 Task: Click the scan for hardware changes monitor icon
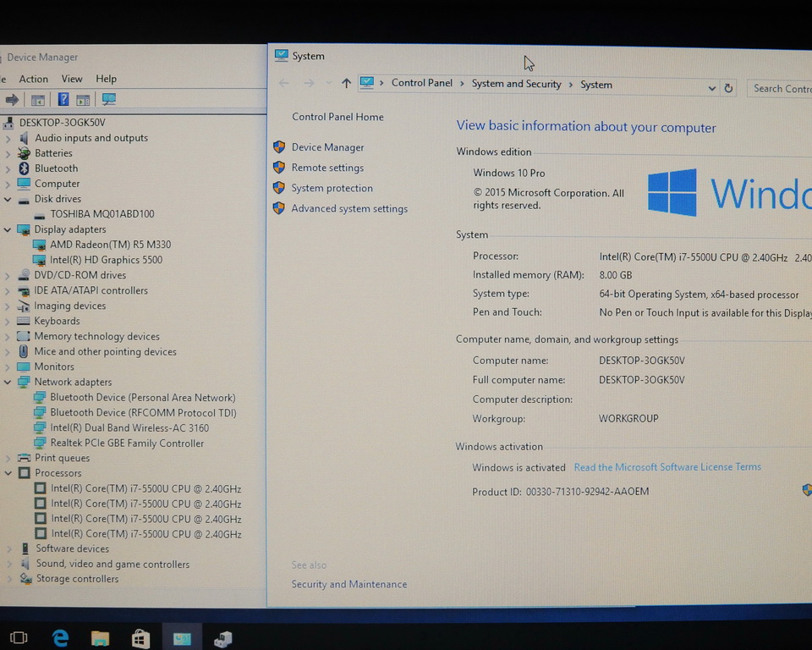tap(109, 99)
